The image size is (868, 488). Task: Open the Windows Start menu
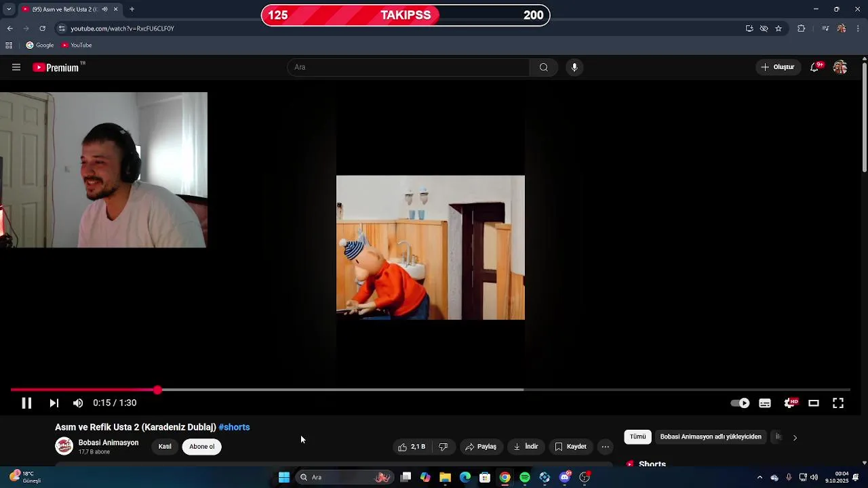click(284, 477)
